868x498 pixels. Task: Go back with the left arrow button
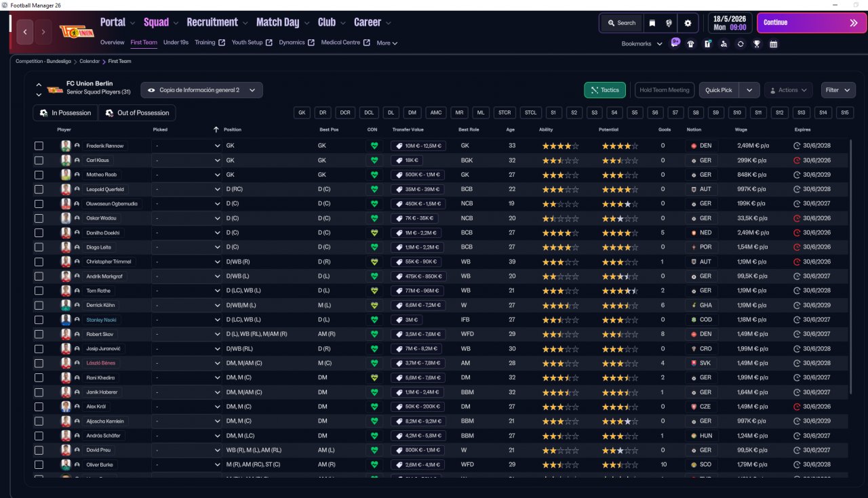pos(25,32)
